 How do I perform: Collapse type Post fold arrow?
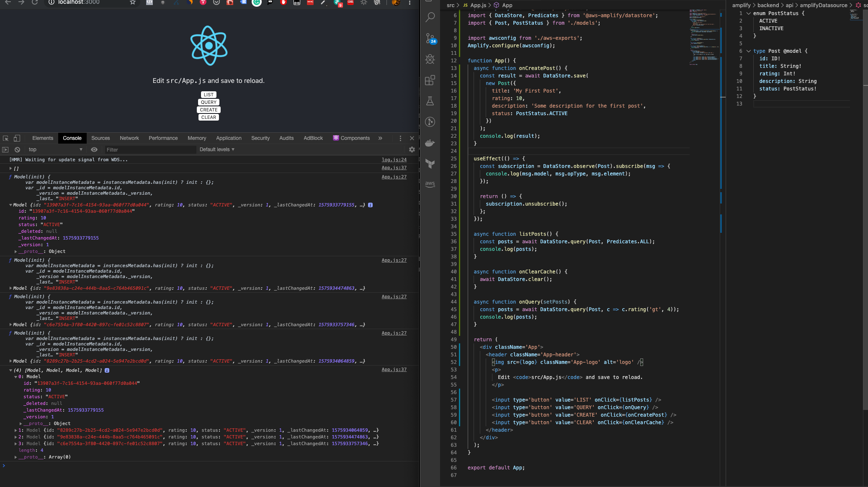click(x=748, y=51)
